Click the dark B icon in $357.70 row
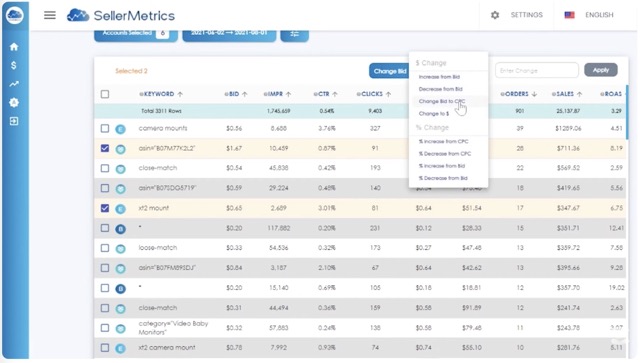Viewport: 640px width, 363px height. (x=120, y=289)
